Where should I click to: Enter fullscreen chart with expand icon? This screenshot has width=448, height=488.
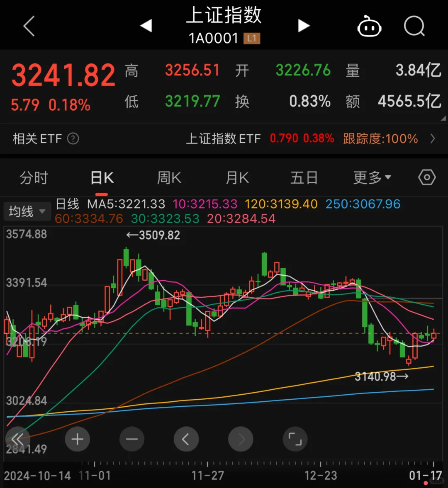[x=295, y=439]
